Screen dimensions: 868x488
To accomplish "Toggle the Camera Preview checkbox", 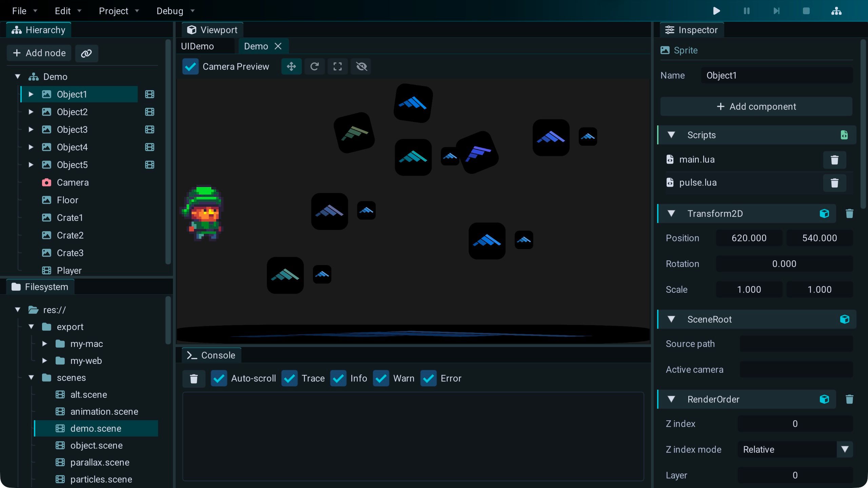I will click(191, 66).
